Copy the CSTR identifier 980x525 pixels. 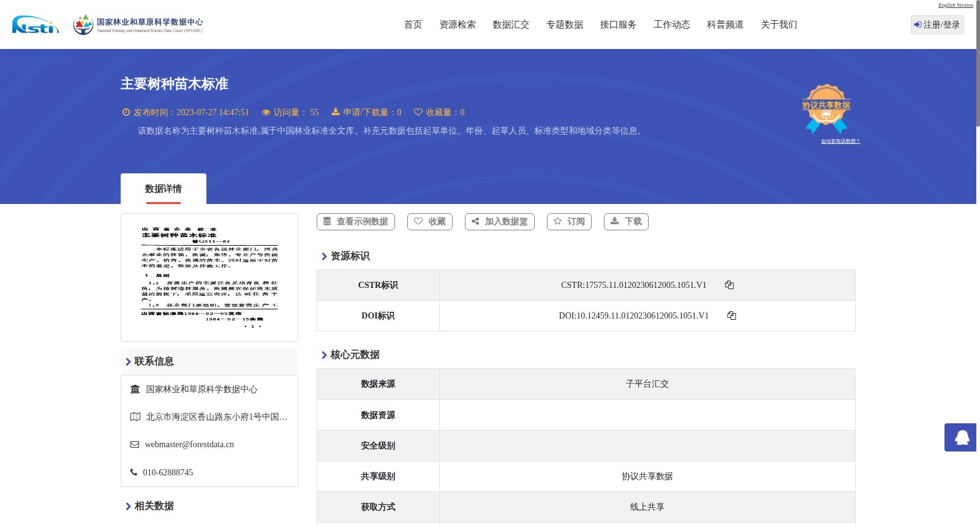click(729, 285)
